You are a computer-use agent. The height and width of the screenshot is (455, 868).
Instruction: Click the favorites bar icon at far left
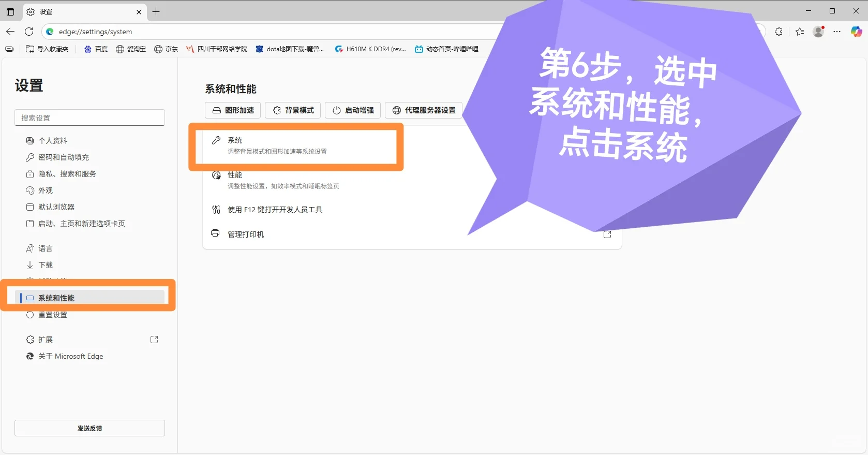tap(9, 49)
